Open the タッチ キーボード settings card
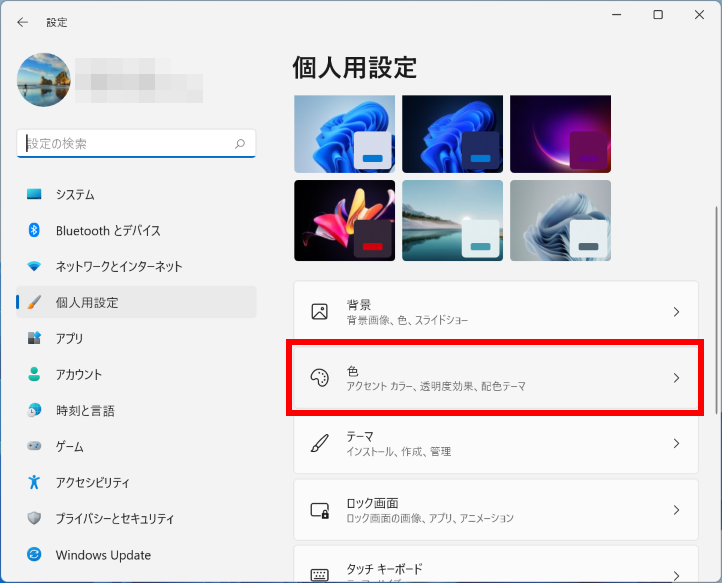The height and width of the screenshot is (583, 722). tap(496, 564)
